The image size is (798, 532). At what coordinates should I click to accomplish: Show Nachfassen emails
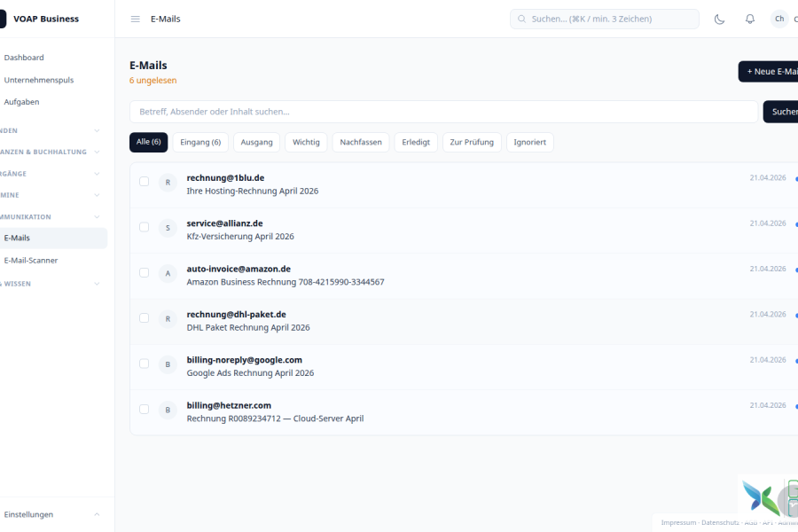(361, 142)
